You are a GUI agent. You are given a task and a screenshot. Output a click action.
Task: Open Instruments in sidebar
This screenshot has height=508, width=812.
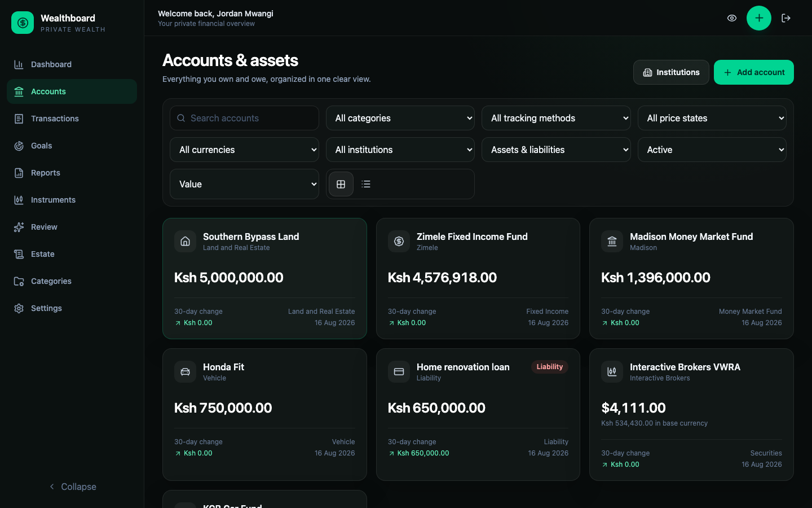pos(72,200)
